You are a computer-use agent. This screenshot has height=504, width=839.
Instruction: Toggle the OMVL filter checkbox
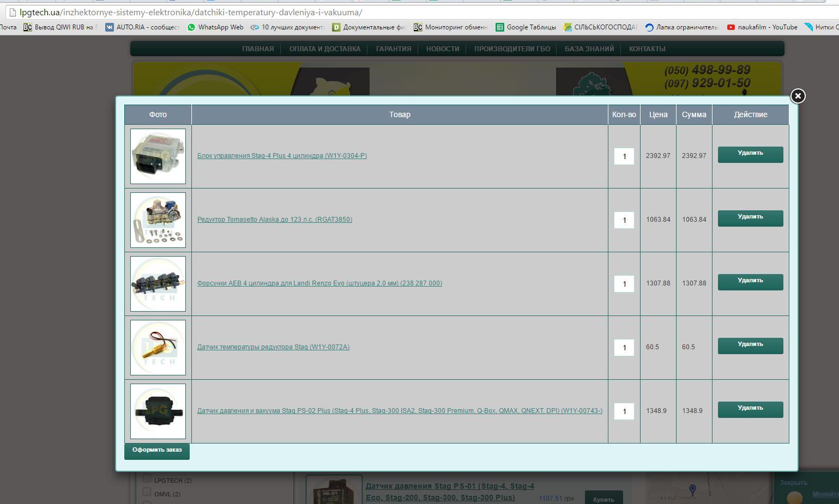(147, 492)
